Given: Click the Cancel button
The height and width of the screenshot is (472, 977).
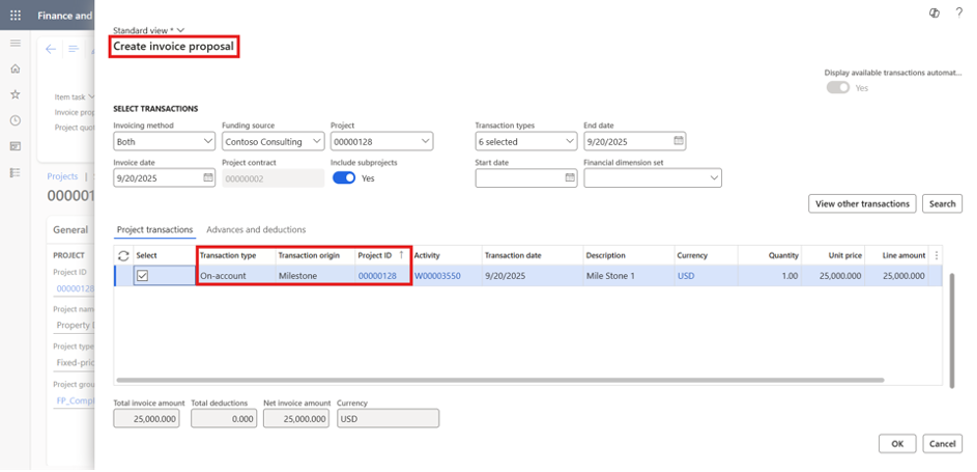Looking at the screenshot, I should pyautogui.click(x=942, y=443).
